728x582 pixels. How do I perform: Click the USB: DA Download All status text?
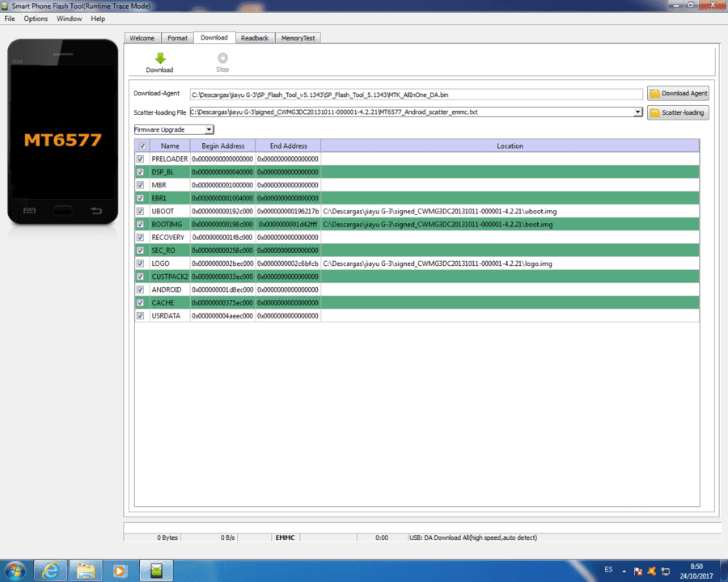tap(473, 538)
